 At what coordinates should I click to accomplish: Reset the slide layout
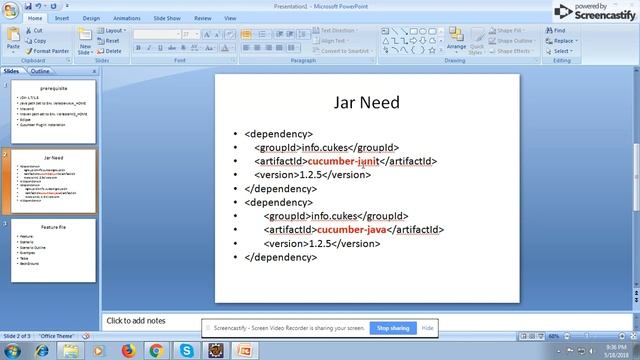109,41
